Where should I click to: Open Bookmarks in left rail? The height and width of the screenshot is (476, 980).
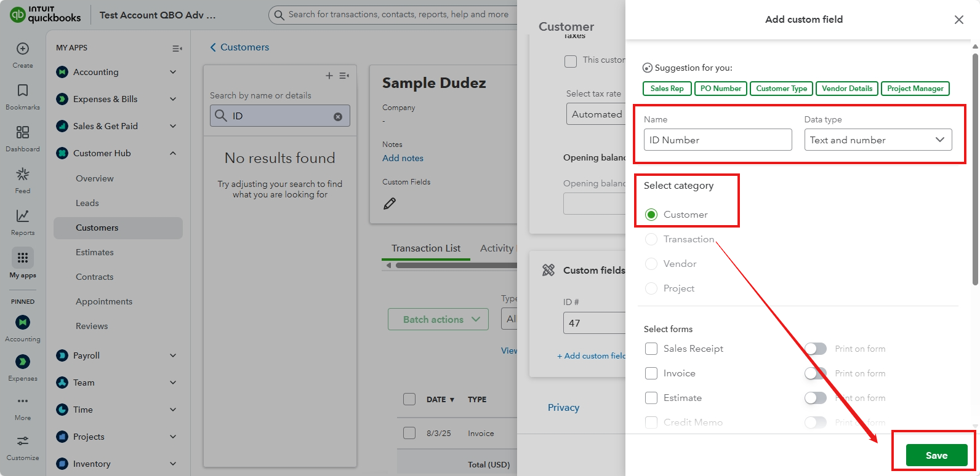(23, 91)
